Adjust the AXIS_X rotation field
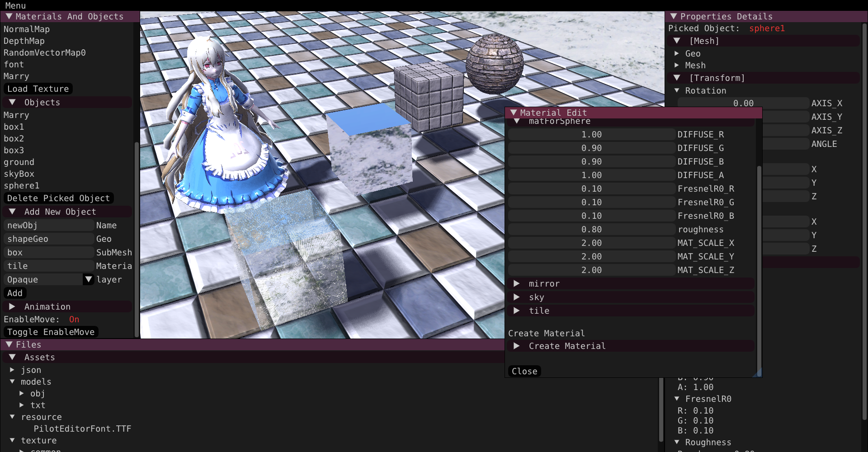Viewport: 868px width, 452px height. click(x=743, y=103)
